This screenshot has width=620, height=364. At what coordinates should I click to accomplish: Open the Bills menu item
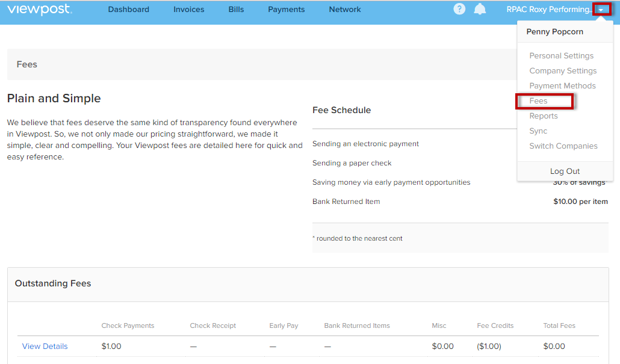(236, 10)
